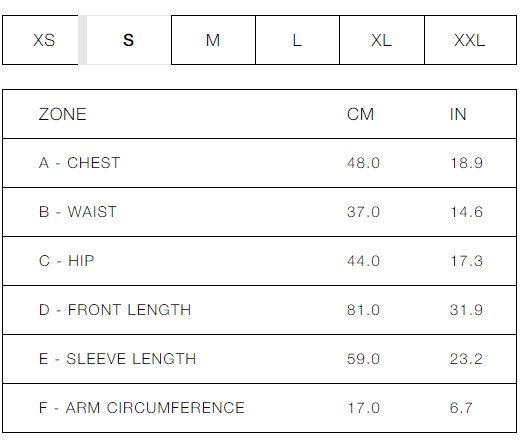The width and height of the screenshot is (529, 448).
Task: Click chest value 48.0 in CM
Action: (363, 163)
